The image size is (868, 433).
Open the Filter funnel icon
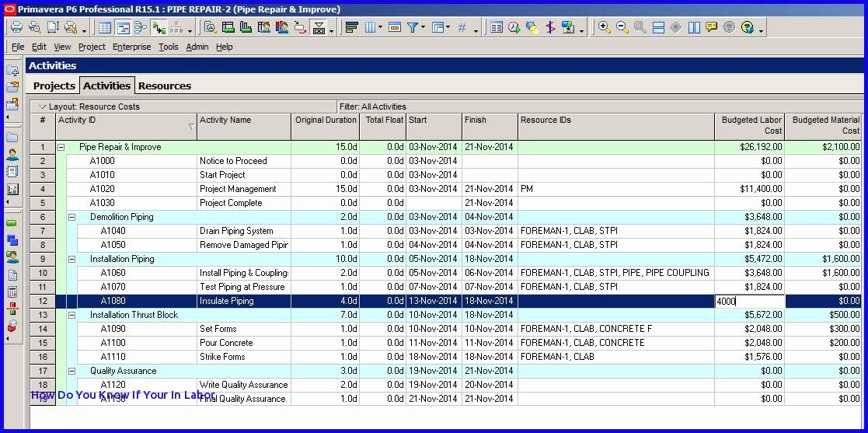(x=413, y=27)
